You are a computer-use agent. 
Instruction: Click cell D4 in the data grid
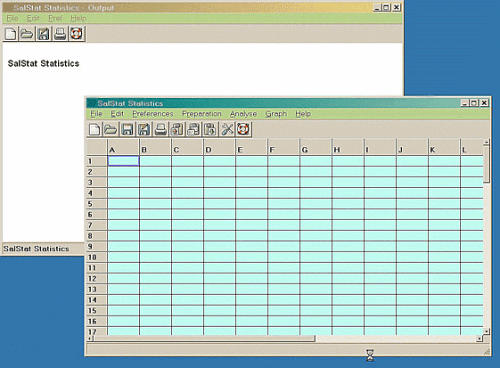click(x=219, y=193)
